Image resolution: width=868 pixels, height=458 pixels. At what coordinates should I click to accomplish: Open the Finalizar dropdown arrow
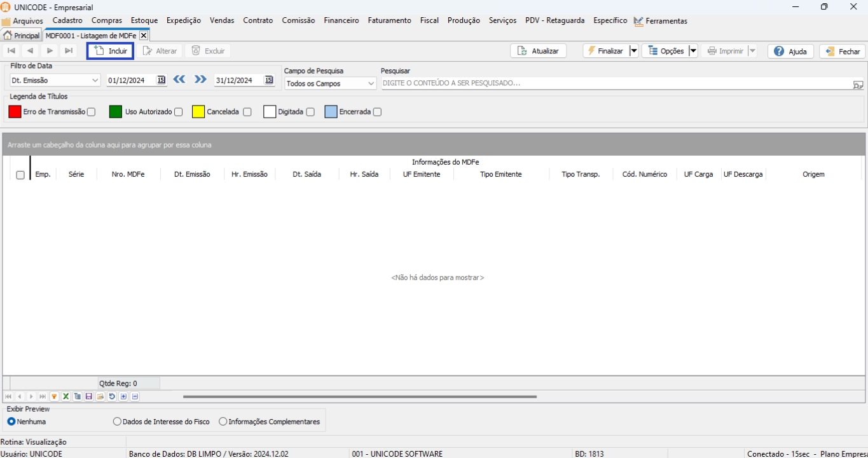(633, 51)
